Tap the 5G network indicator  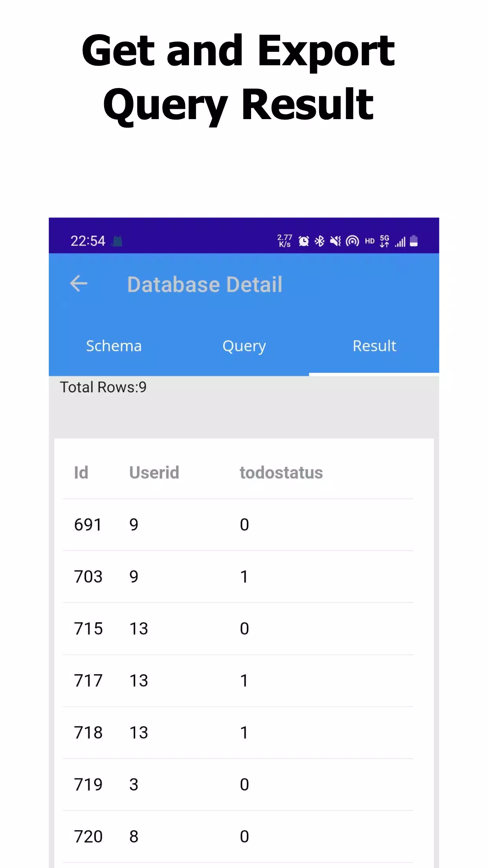click(x=385, y=241)
